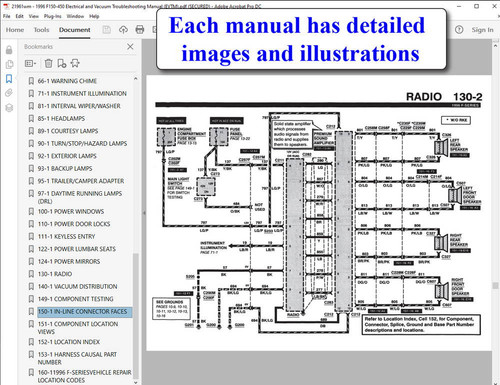This screenshot has width=500, height=385.
Task: Open bookmark 160-1 VEHICLE REPAIR LOCATION CODES
Action: coord(84,376)
